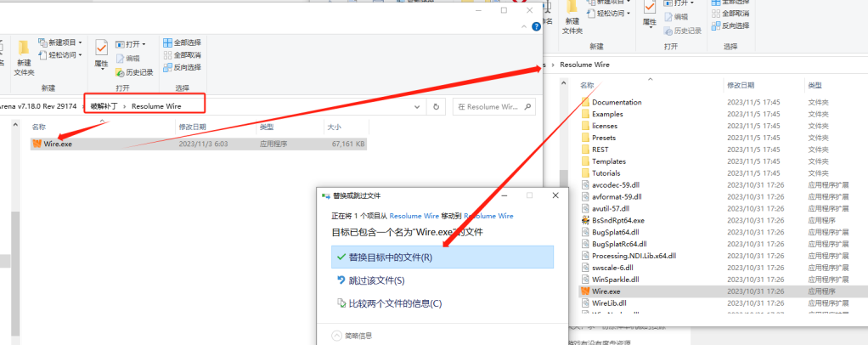This screenshot has width=868, height=345.
Task: Sort by 修改日期 column in left window
Action: [192, 126]
